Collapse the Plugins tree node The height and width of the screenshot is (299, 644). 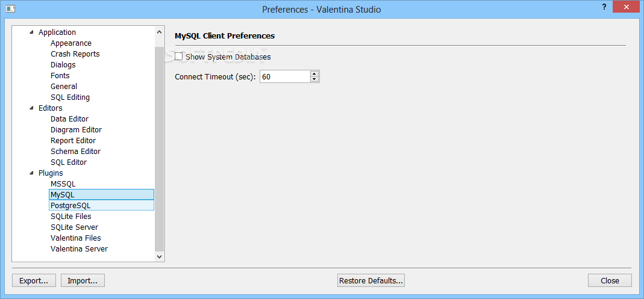32,173
